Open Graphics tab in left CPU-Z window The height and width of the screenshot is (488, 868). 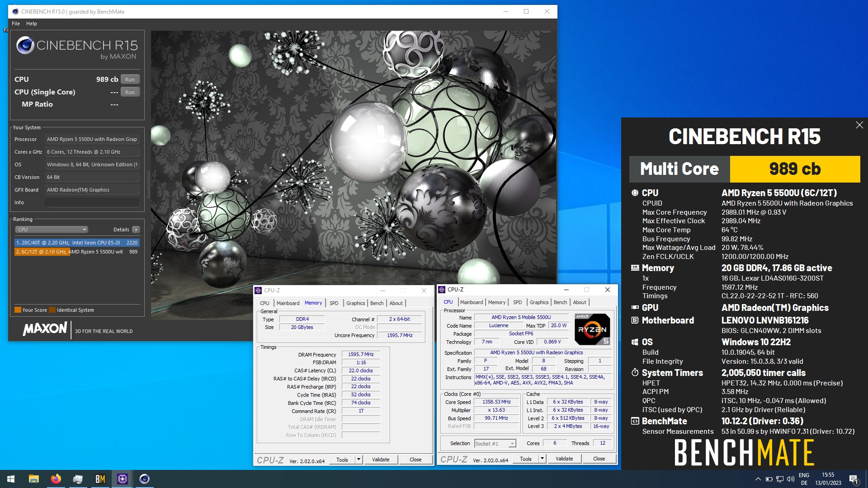[355, 303]
